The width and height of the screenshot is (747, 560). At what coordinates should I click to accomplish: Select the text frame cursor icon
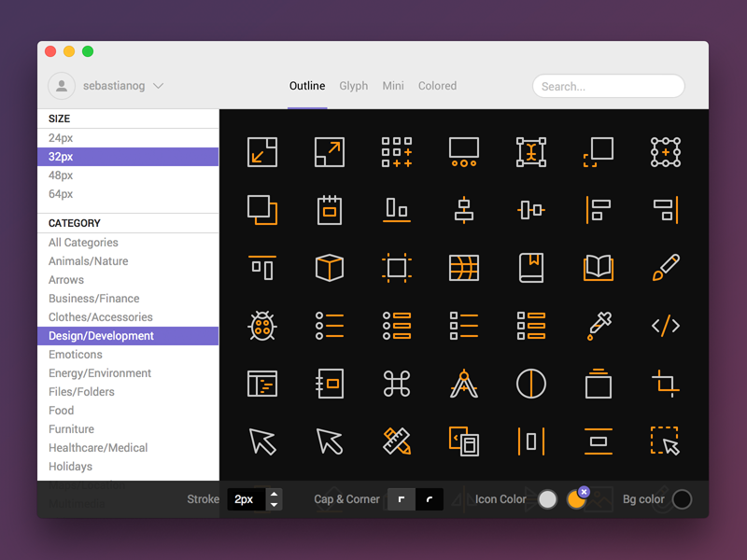click(x=531, y=152)
